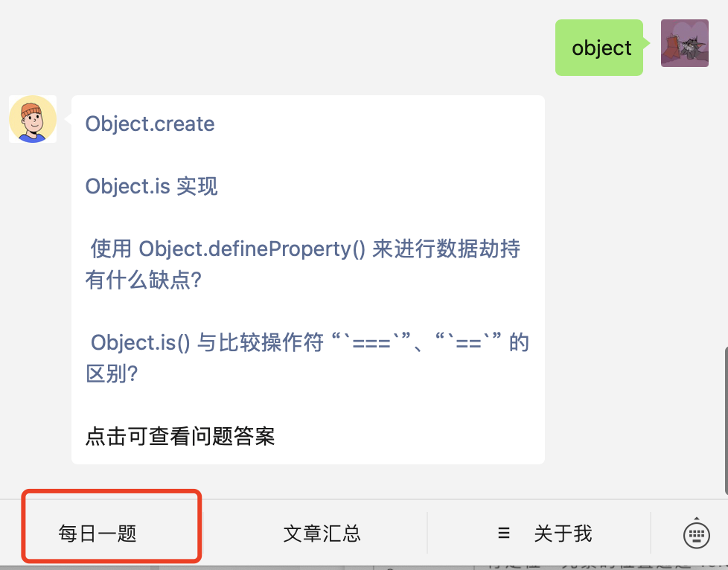Image resolution: width=728 pixels, height=570 pixels.
Task: Switch to keyboard input icon
Action: coord(697,534)
